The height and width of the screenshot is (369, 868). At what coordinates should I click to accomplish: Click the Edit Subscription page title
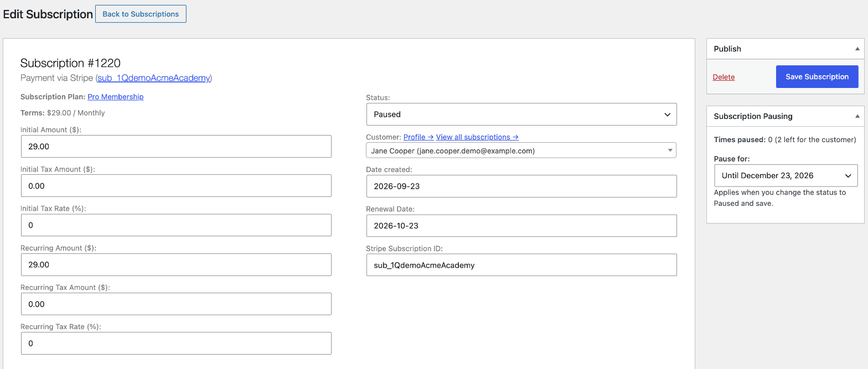[48, 14]
